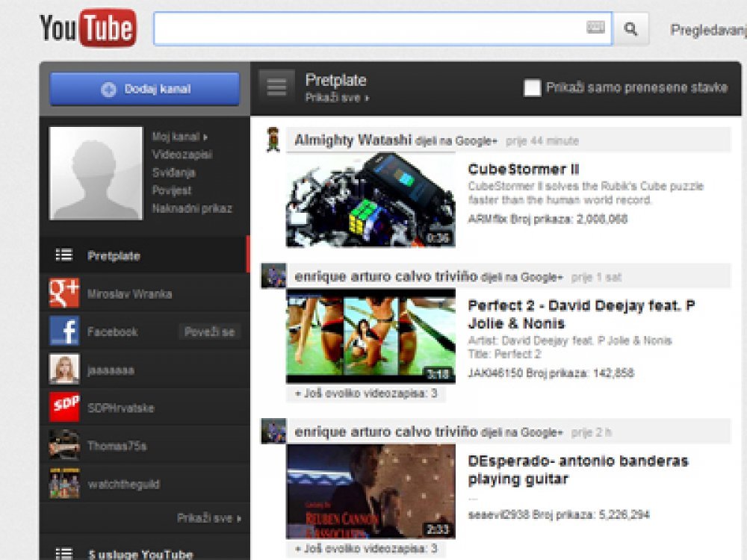The image size is (747, 560).
Task: Open DEsperado- antonio banderas playing guitar title
Action: click(x=578, y=470)
